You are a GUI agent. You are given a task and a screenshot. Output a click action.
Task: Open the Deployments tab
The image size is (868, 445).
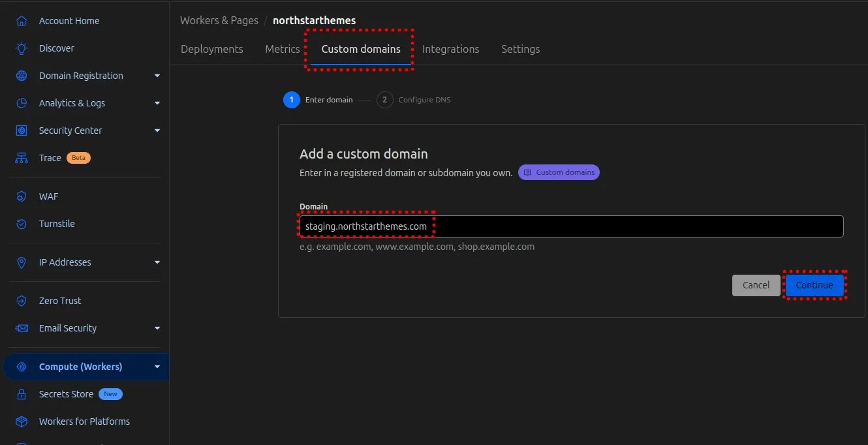point(211,49)
